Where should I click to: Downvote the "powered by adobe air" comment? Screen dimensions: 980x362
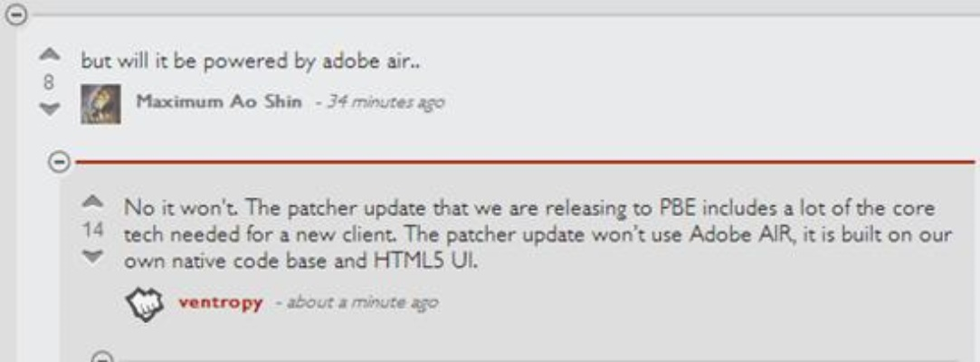coord(50,109)
